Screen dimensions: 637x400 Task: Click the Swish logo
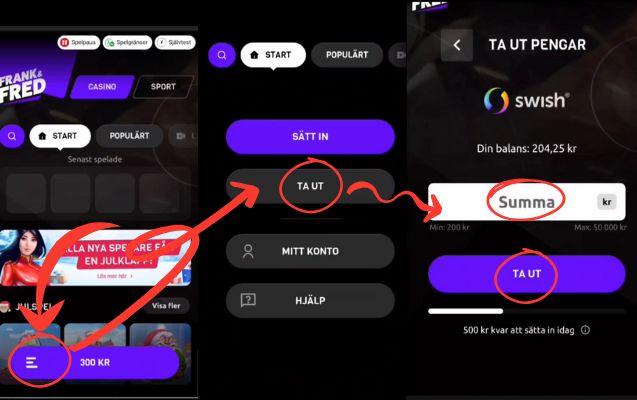[x=526, y=100]
